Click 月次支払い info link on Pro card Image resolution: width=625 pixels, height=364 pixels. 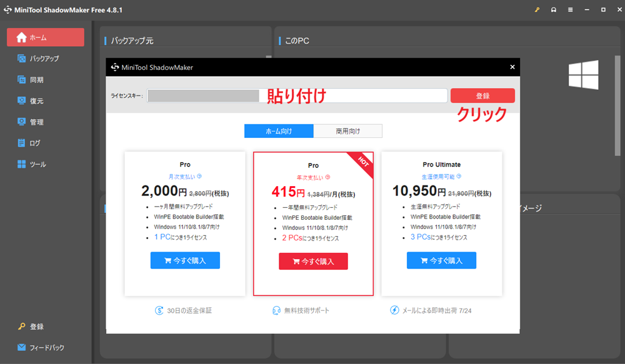(185, 177)
